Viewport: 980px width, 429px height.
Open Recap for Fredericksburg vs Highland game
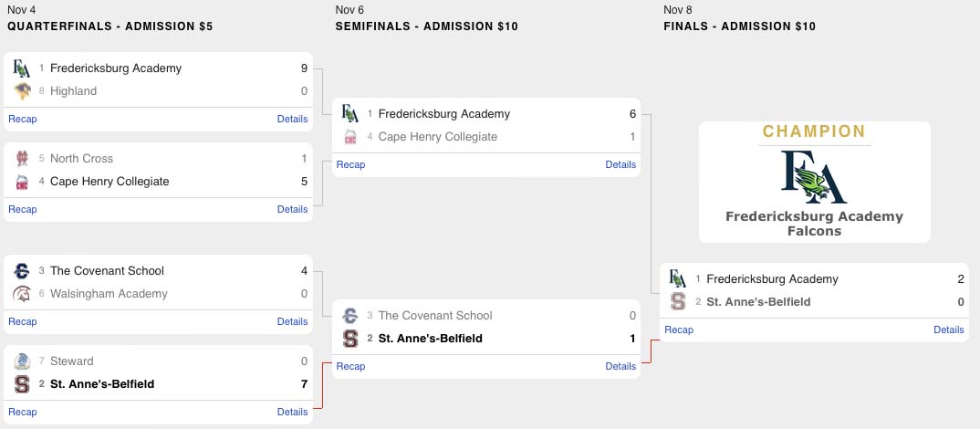[x=23, y=119]
